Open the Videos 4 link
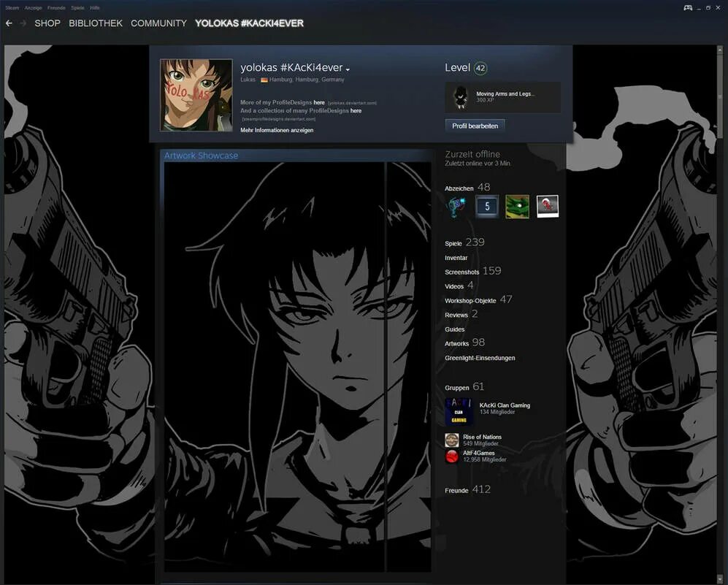 [459, 286]
